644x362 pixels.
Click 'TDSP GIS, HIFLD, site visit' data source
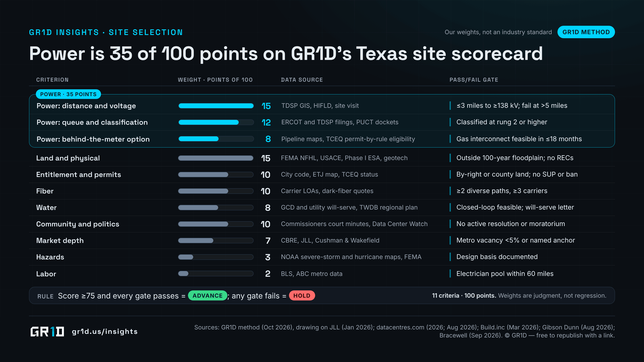[x=320, y=106]
